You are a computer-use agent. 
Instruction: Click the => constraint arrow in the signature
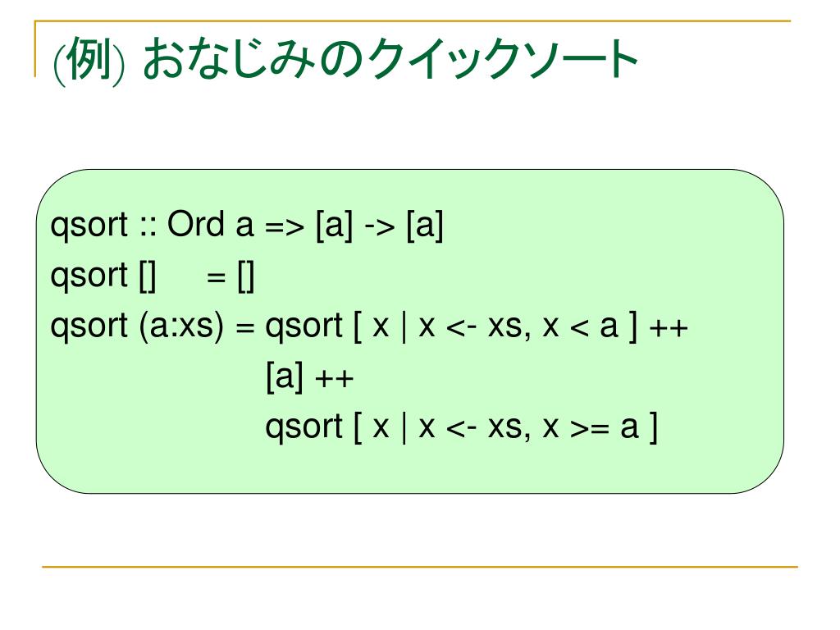pos(285,228)
